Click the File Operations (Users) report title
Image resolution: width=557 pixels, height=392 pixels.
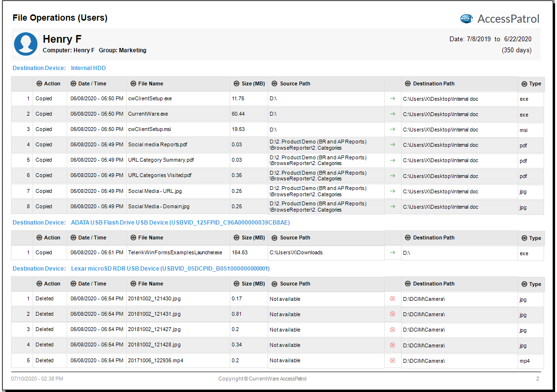coord(59,18)
